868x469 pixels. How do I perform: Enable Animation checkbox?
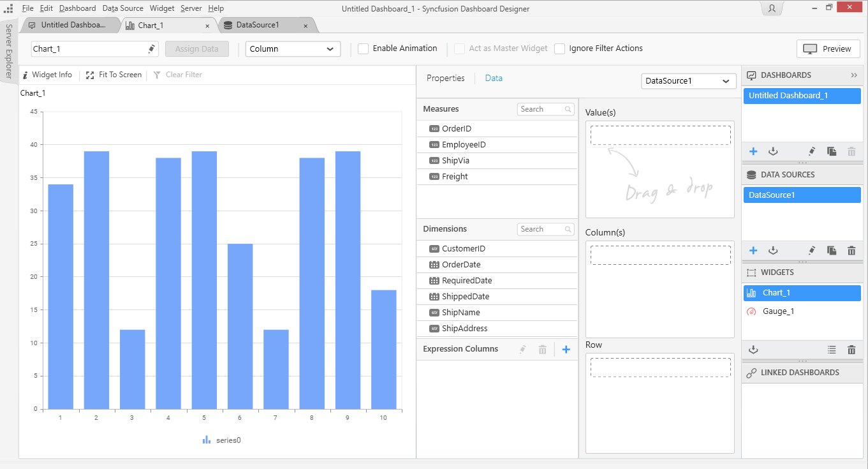[364, 49]
